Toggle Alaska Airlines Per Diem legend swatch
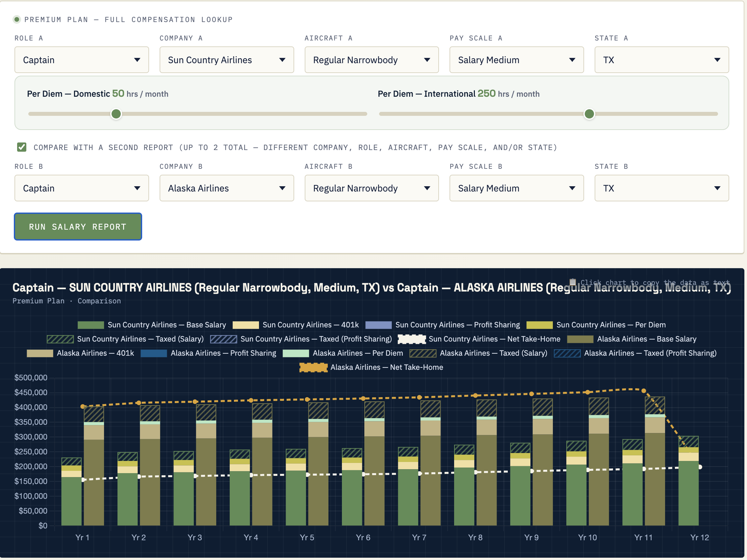Screen dimensions: 747x560 [x=296, y=353]
